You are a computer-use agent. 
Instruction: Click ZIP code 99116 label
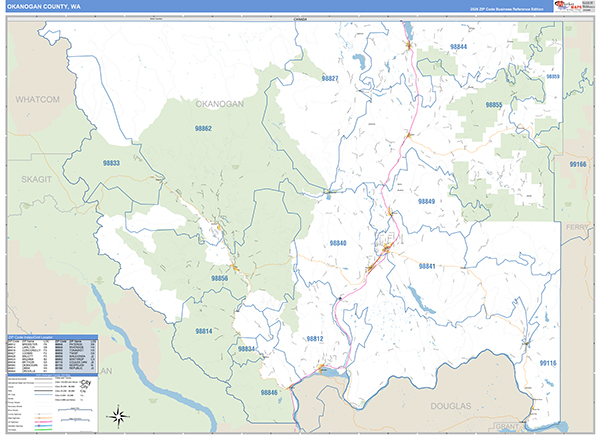click(x=548, y=363)
